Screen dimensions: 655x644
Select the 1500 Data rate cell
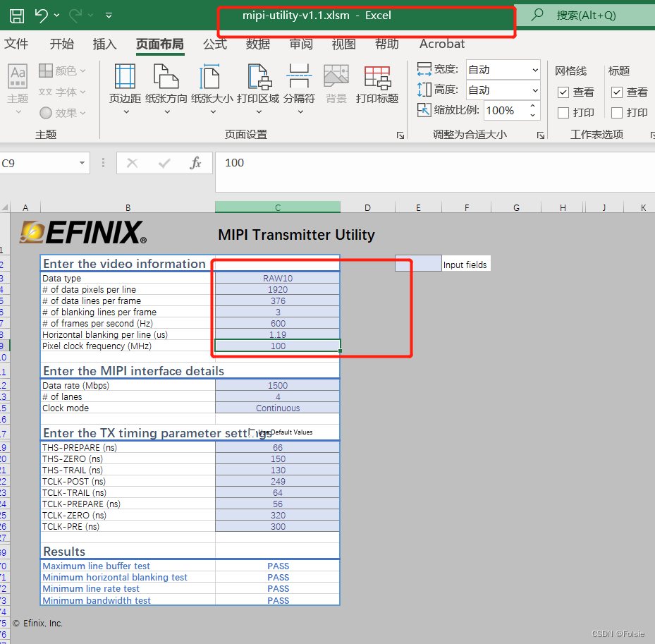(278, 385)
